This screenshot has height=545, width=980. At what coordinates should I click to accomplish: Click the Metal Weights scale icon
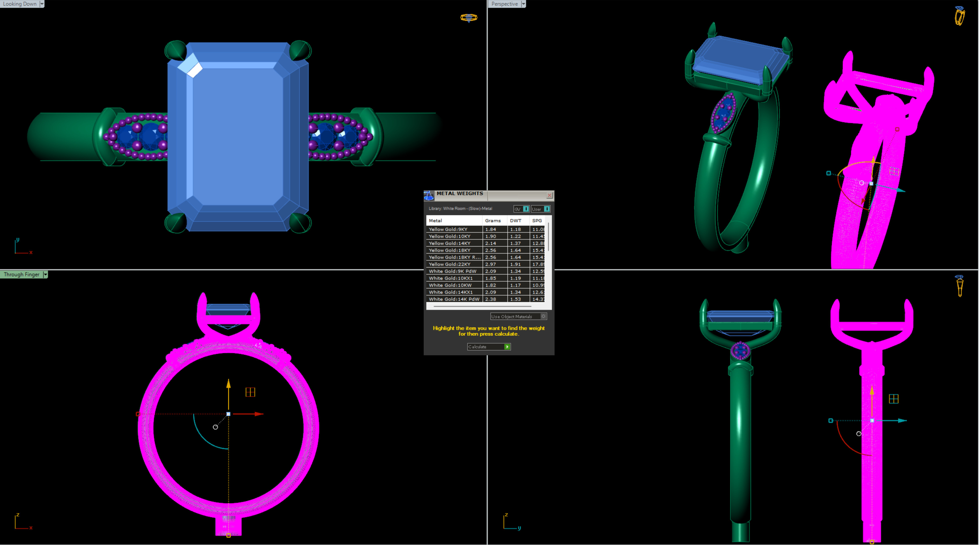click(429, 196)
